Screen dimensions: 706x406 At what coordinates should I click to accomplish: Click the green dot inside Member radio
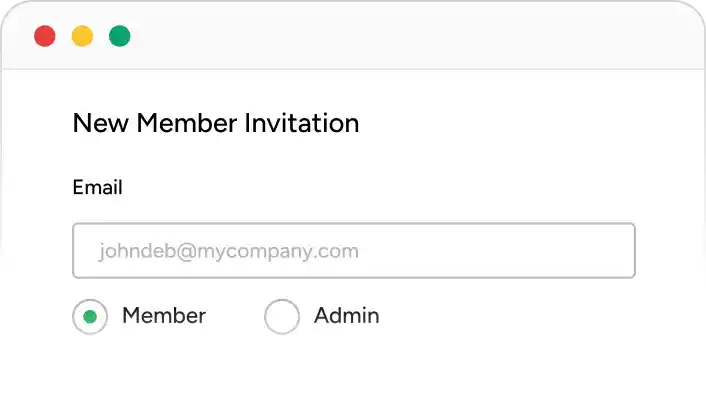[90, 317]
